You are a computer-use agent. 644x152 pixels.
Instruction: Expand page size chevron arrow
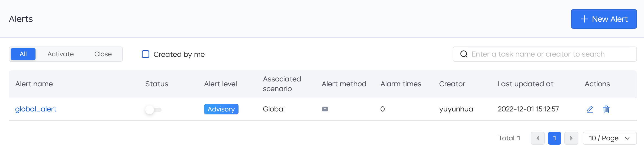pyautogui.click(x=627, y=138)
